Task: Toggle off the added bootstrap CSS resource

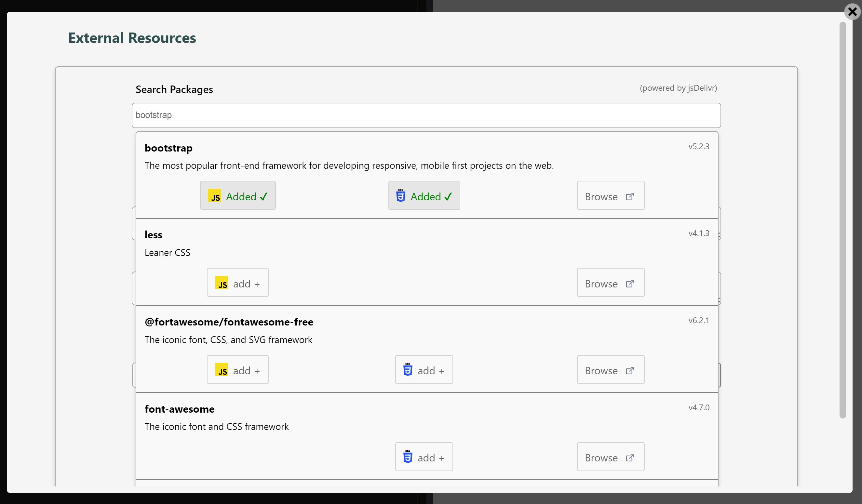Action: [x=424, y=195]
